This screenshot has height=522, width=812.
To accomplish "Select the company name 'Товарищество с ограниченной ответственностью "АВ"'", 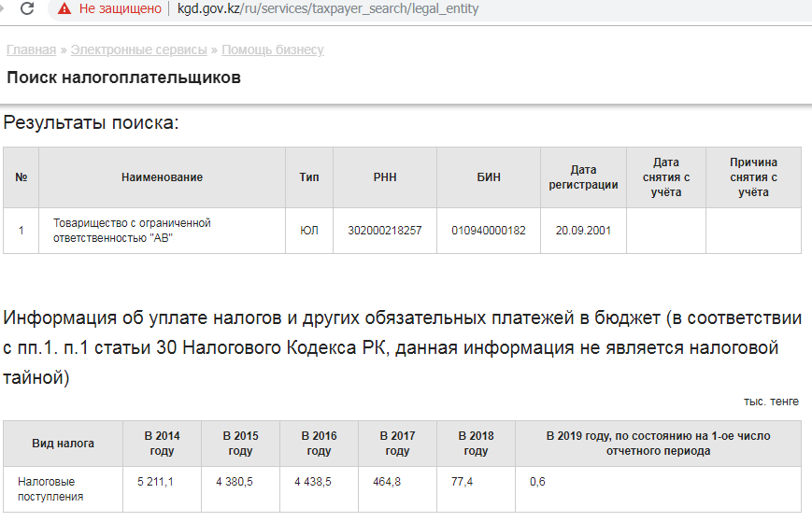I will (132, 231).
